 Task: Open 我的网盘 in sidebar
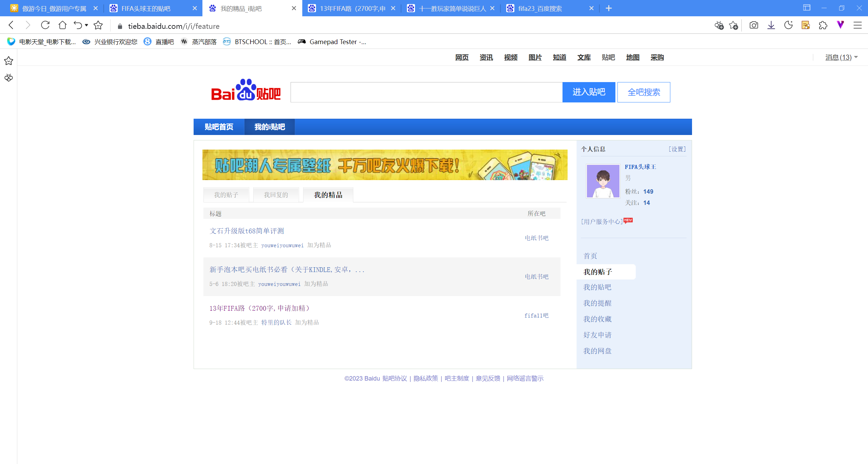pyautogui.click(x=597, y=351)
